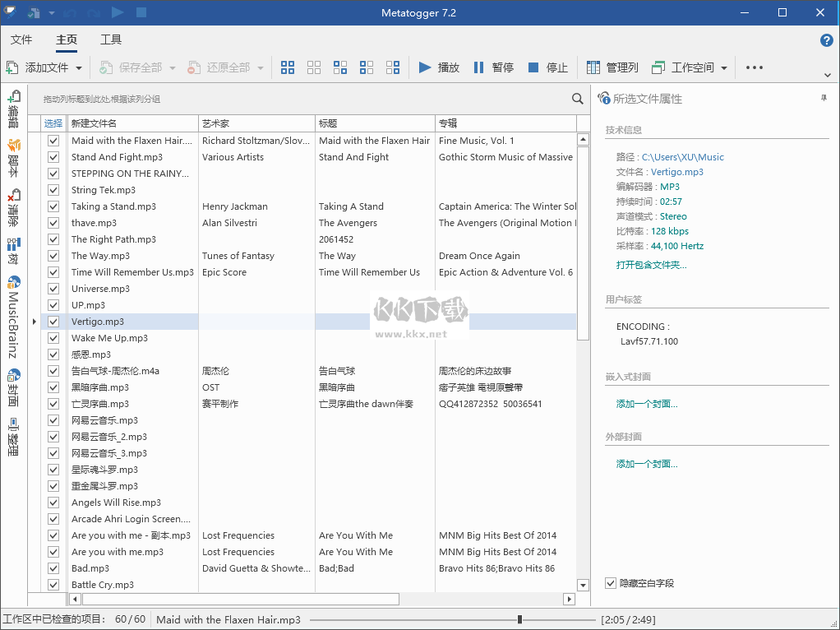Image resolution: width=840 pixels, height=630 pixels.
Task: Click the Play (播放) toolbar icon
Action: click(x=437, y=67)
